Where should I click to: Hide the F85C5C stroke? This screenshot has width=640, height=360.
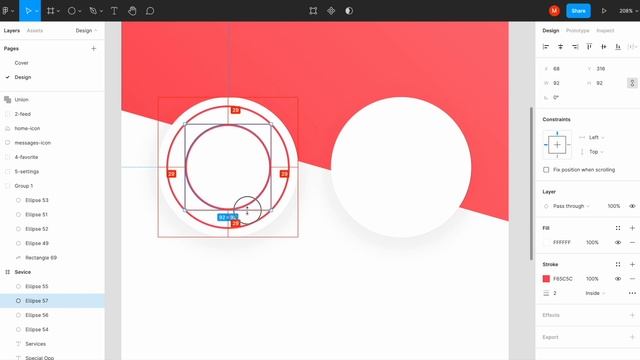pos(618,279)
